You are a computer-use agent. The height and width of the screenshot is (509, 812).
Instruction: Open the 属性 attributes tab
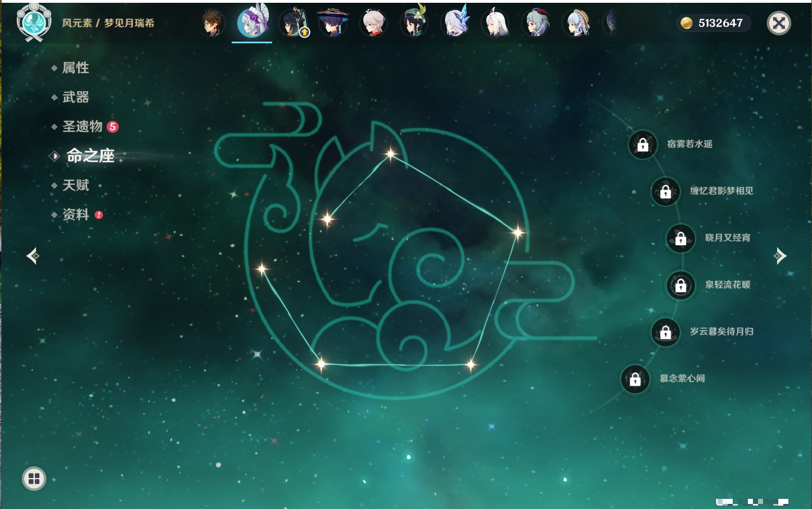[75, 68]
